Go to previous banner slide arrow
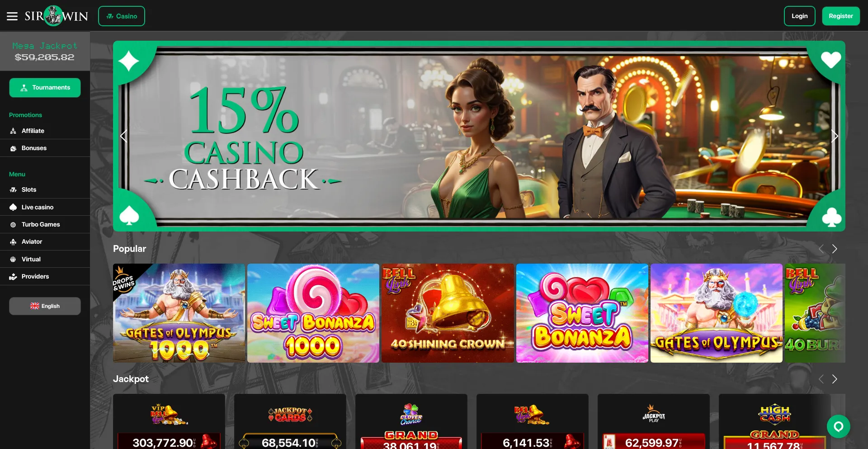The width and height of the screenshot is (868, 449). coord(124,136)
